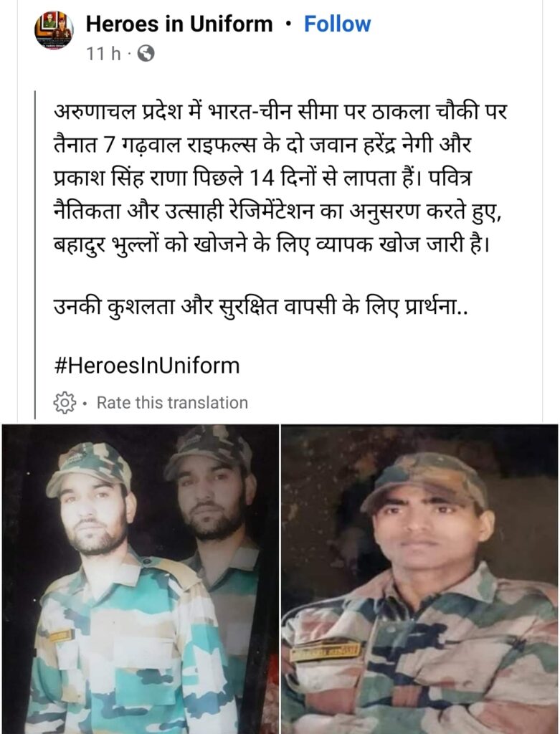560x734 pixels.
Task: Click the name badge on right soldier's uniform
Action: point(326,650)
